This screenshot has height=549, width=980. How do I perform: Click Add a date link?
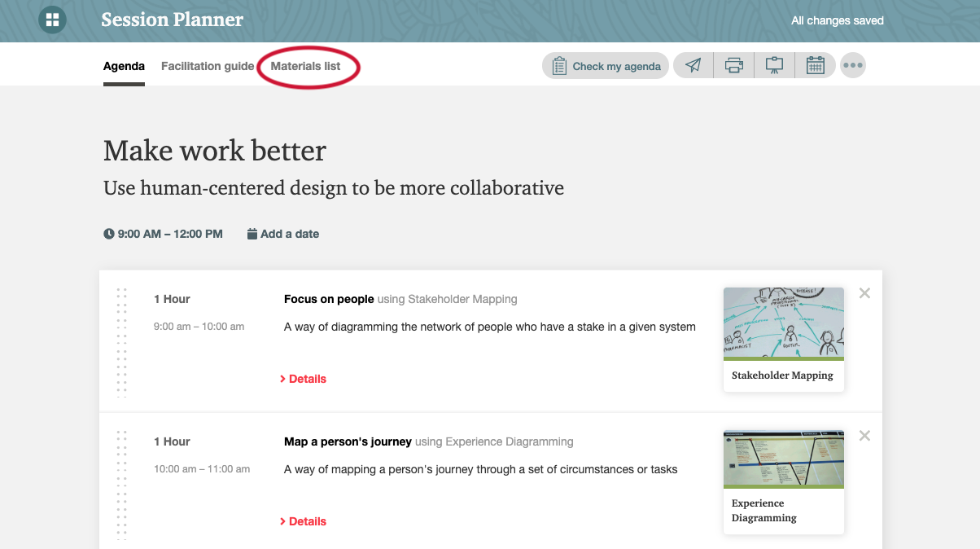pyautogui.click(x=283, y=234)
